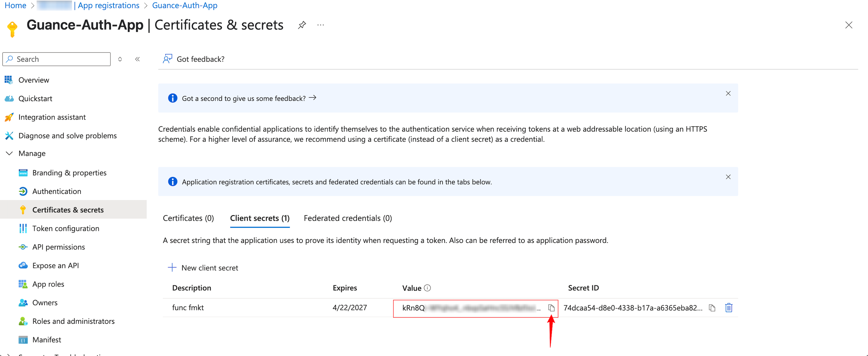Open API permissions
868x356 pixels.
pos(58,247)
